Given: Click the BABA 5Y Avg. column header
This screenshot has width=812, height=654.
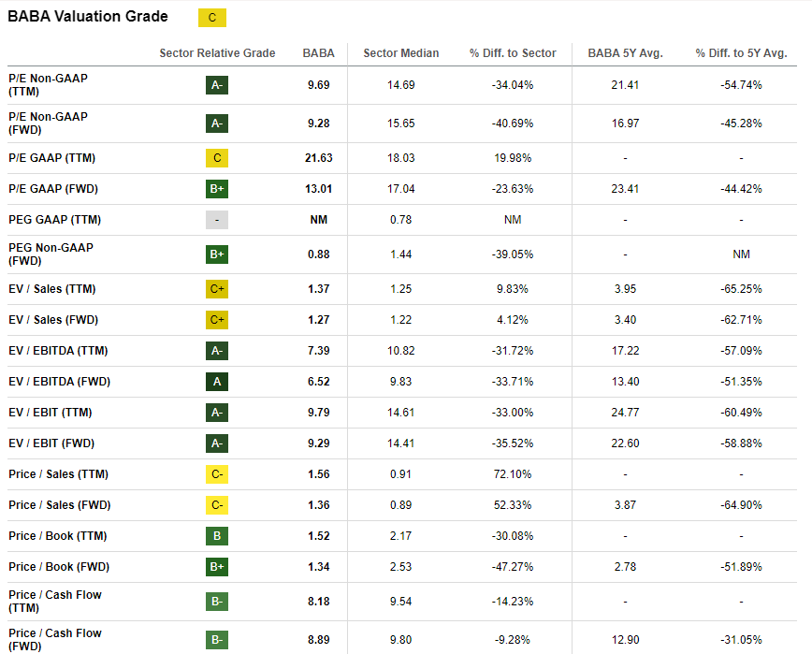Looking at the screenshot, I should click(625, 53).
